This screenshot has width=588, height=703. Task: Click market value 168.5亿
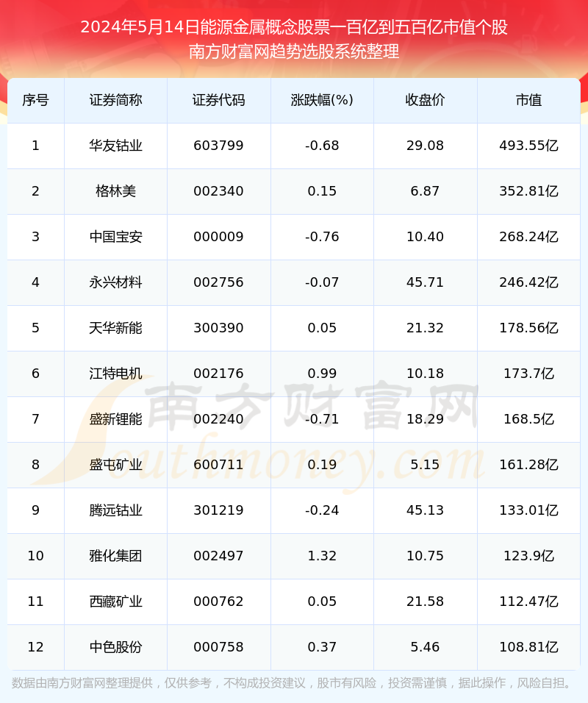[529, 419]
